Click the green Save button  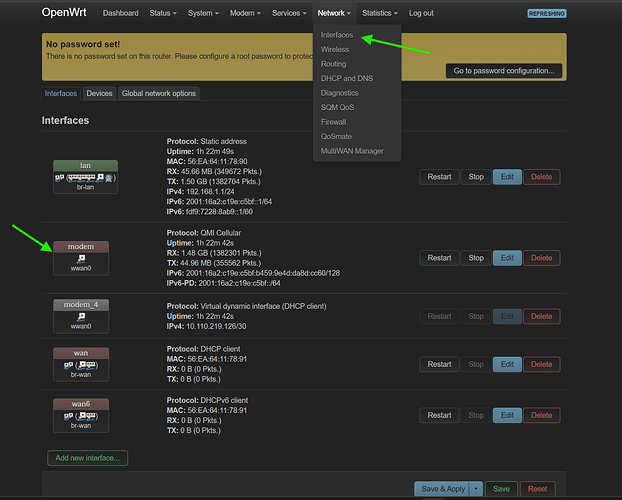[501, 489]
